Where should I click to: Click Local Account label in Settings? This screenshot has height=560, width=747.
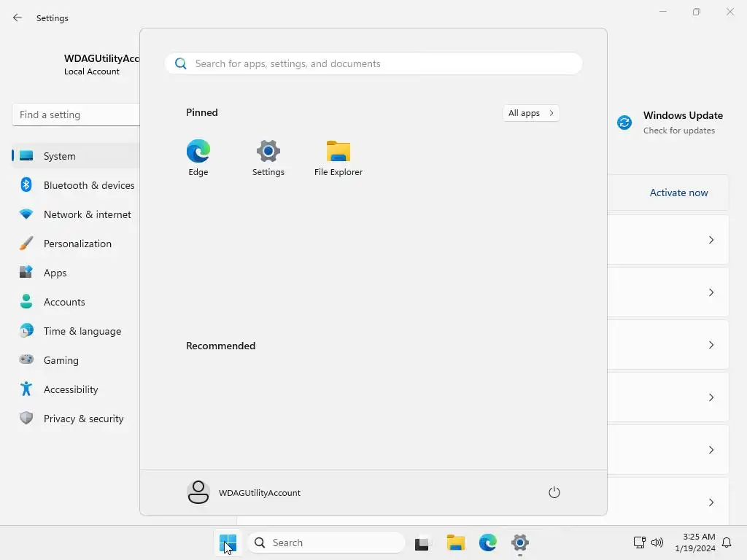(91, 71)
